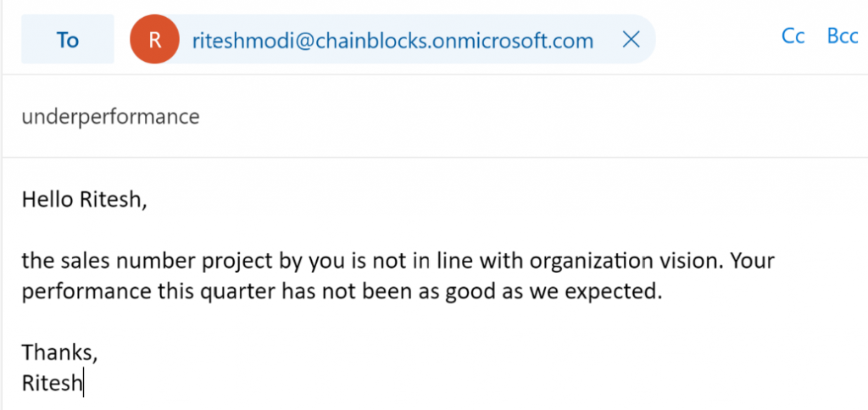Image resolution: width=868 pixels, height=410 pixels.
Task: Click the orange R avatar icon
Action: coord(154,40)
